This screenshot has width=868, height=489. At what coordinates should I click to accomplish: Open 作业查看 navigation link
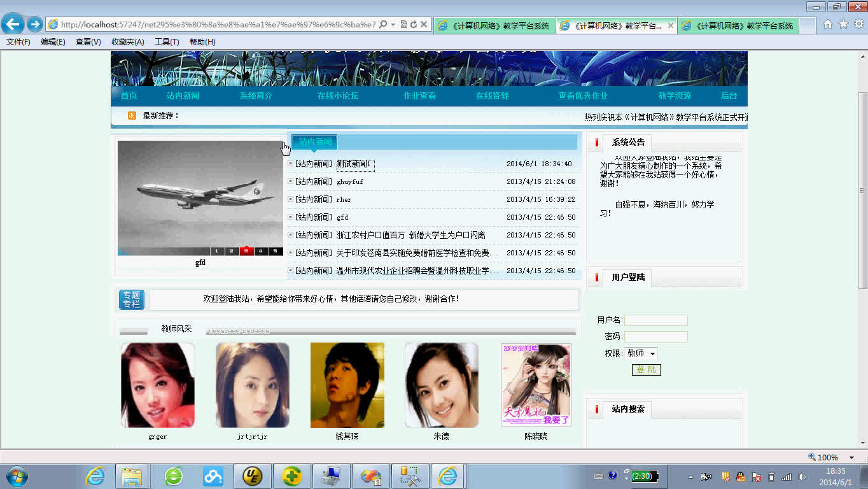click(420, 96)
